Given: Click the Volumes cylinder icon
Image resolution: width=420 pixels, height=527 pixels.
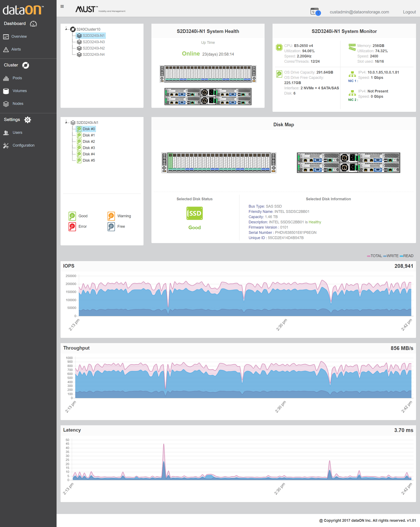Looking at the screenshot, I should click(x=6, y=91).
